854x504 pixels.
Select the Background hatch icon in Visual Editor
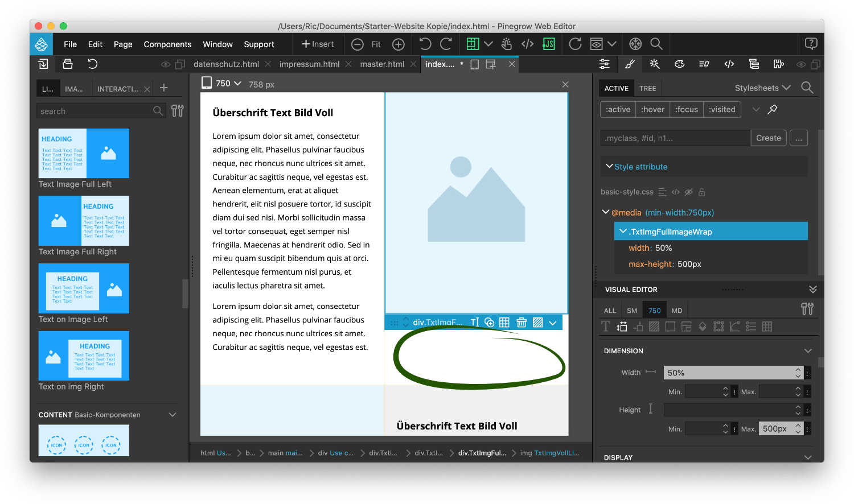tap(654, 327)
